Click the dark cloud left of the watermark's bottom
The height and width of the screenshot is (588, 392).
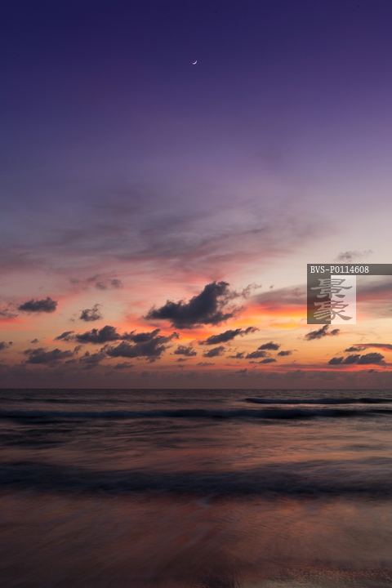click(321, 332)
